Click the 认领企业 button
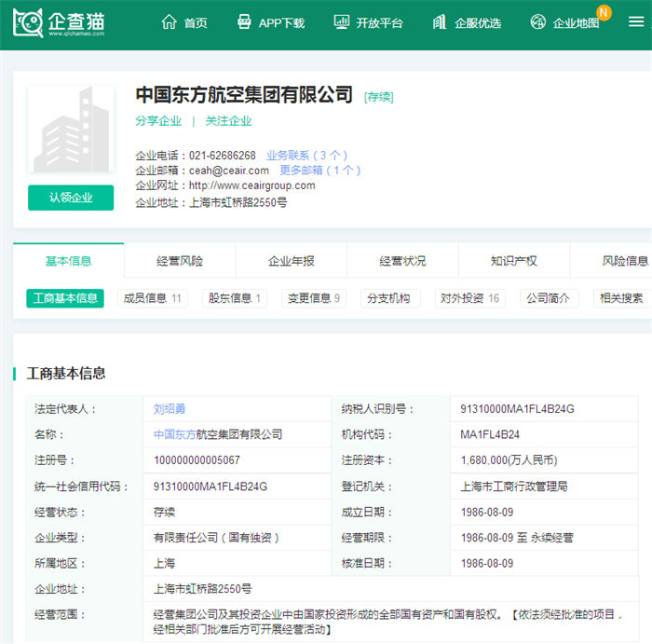 click(71, 198)
